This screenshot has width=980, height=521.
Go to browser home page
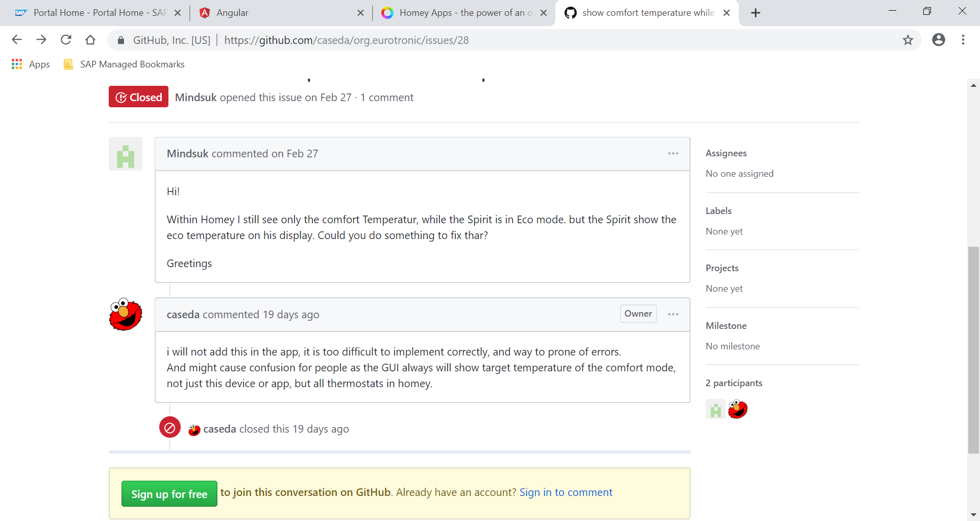[90, 40]
